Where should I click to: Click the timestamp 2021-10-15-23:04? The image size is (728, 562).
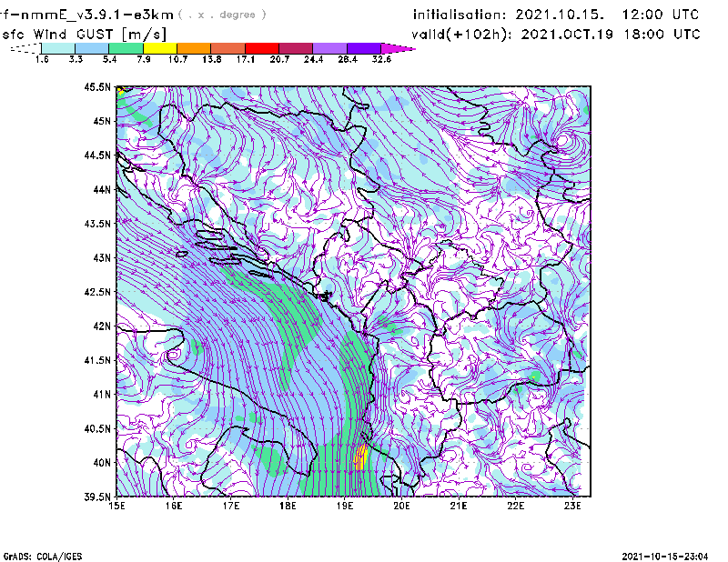click(x=665, y=557)
